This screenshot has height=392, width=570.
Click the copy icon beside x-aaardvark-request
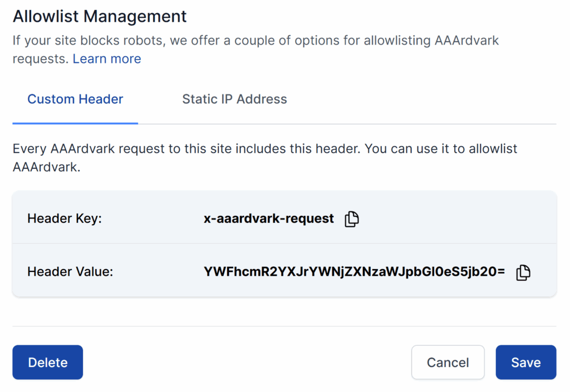click(x=351, y=219)
